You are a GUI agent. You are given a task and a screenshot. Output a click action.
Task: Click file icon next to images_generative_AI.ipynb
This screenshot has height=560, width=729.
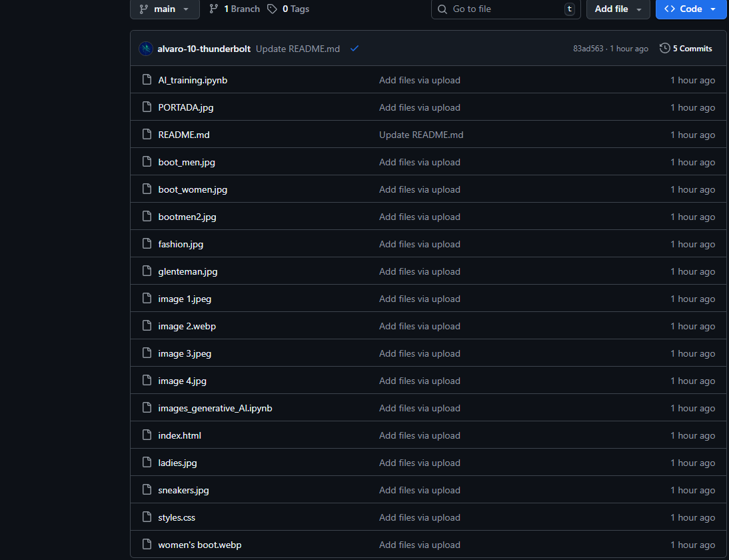coord(147,407)
